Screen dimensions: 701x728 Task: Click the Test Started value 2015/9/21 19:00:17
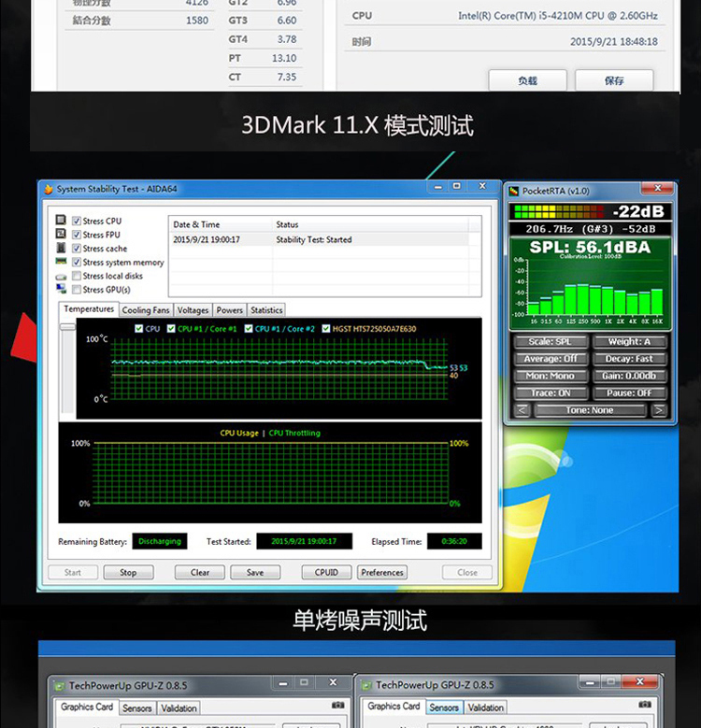304,541
